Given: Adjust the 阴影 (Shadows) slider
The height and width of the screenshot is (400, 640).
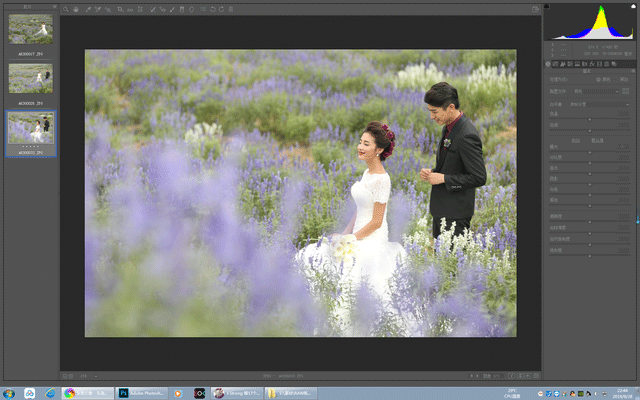Looking at the screenshot, I should click(x=590, y=184).
